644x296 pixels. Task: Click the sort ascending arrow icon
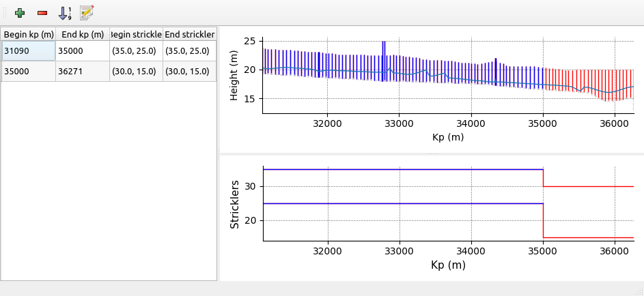click(65, 12)
